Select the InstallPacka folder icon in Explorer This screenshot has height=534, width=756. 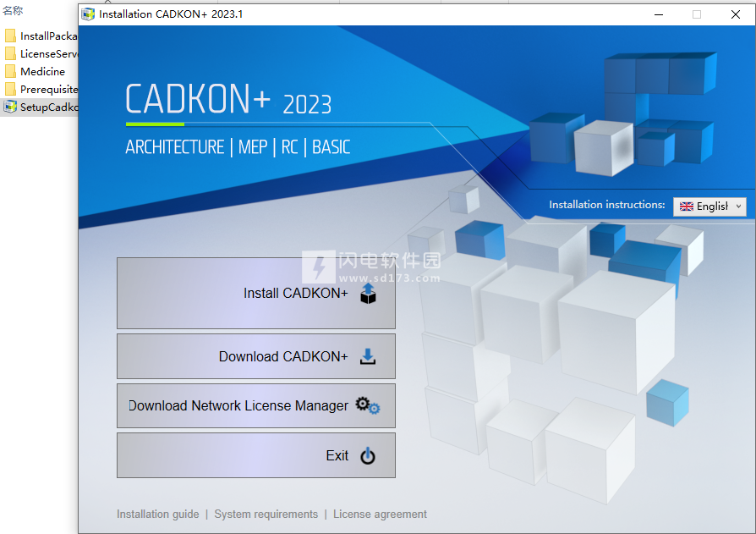(x=10, y=36)
